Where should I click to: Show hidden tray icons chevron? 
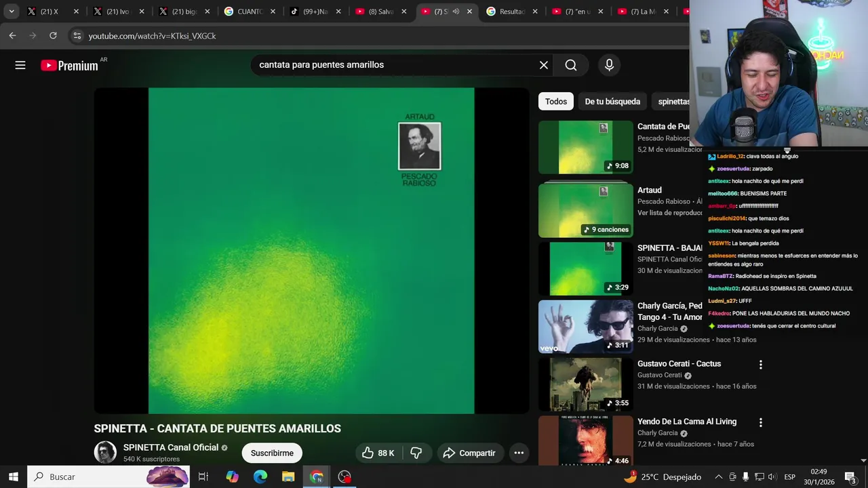point(720,476)
